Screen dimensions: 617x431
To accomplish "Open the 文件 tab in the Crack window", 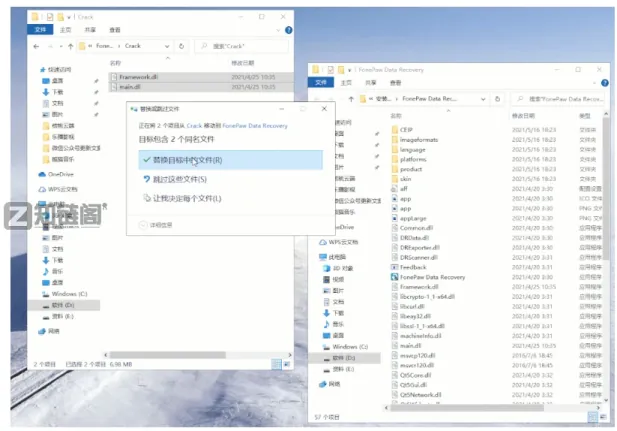I will (40, 30).
